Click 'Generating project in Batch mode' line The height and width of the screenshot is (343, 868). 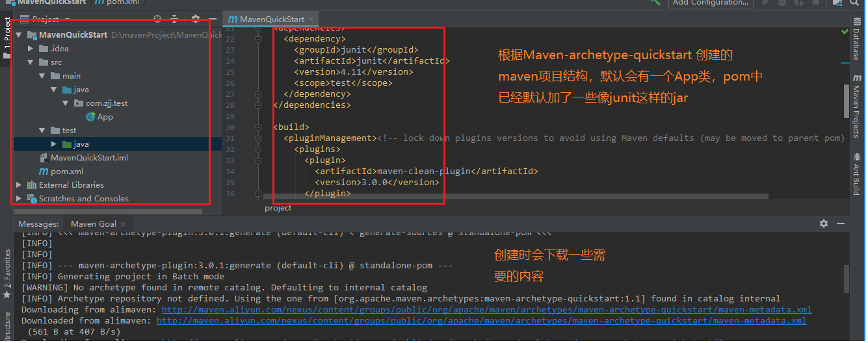pyautogui.click(x=123, y=277)
